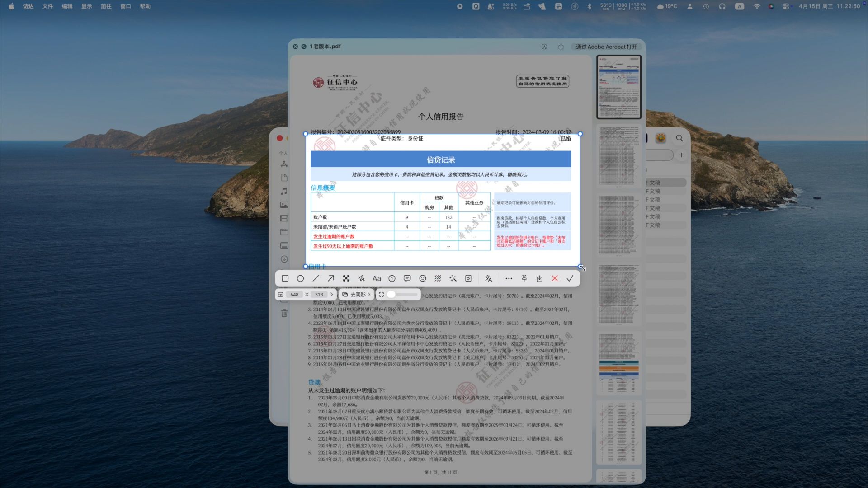Select the numbered step marker tool
868x488 pixels.
point(392,278)
